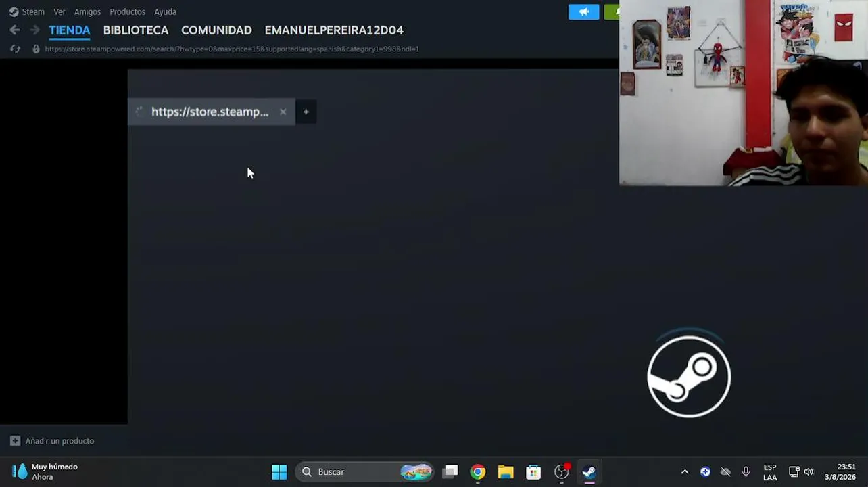Click the page reload icon
Viewport: 868px width, 487px height.
[x=15, y=49]
